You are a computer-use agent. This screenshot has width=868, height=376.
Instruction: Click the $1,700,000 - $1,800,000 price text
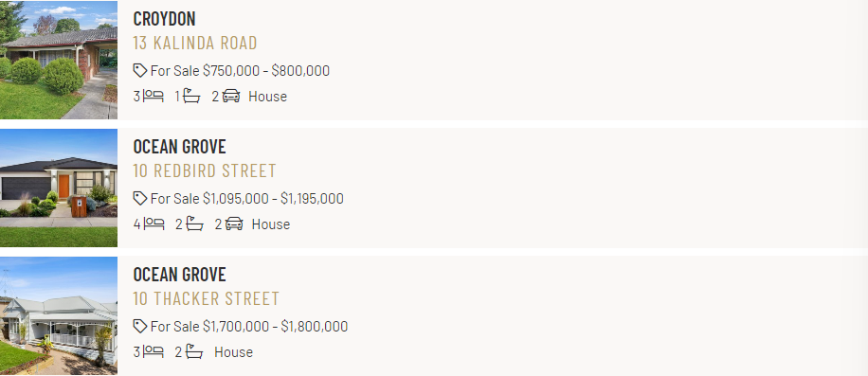pos(275,326)
